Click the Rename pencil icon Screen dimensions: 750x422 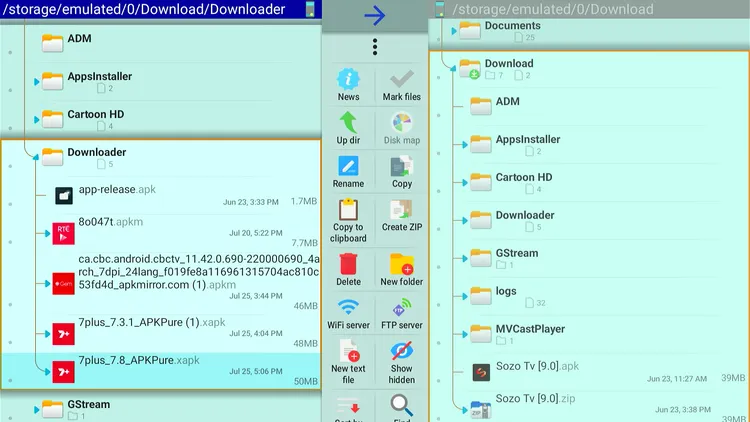348,166
